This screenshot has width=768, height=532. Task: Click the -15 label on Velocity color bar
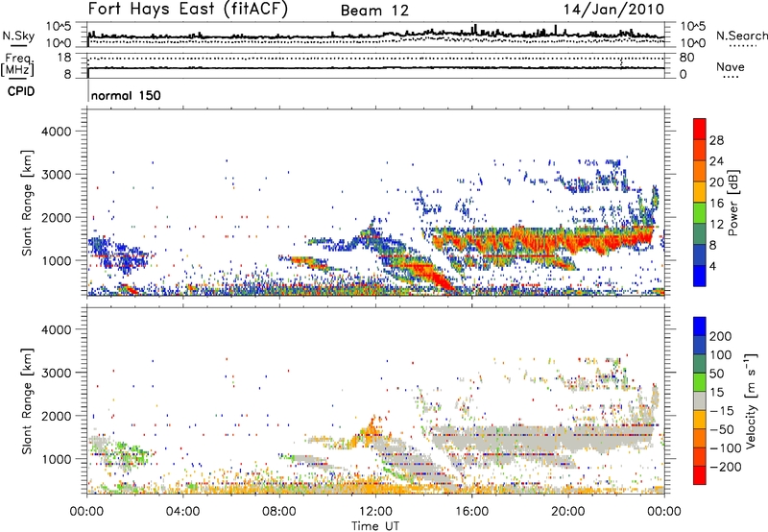pyautogui.click(x=721, y=411)
